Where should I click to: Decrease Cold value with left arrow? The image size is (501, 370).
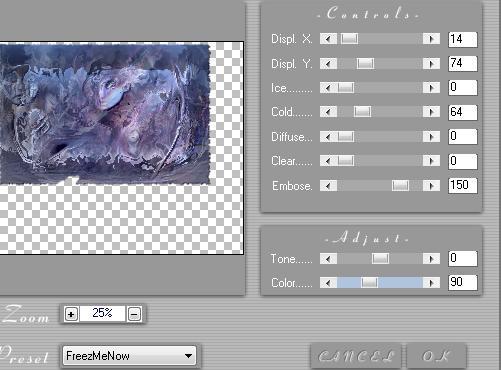(328, 112)
